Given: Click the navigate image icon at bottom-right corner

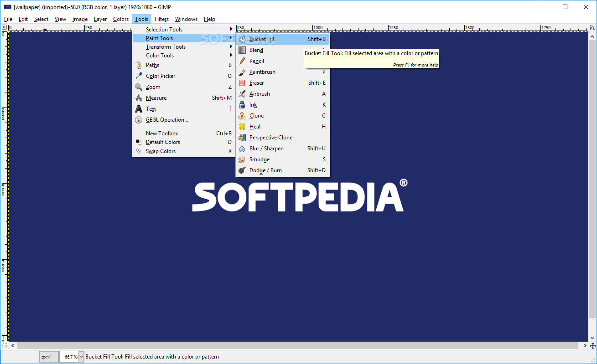Looking at the screenshot, I should (x=593, y=346).
